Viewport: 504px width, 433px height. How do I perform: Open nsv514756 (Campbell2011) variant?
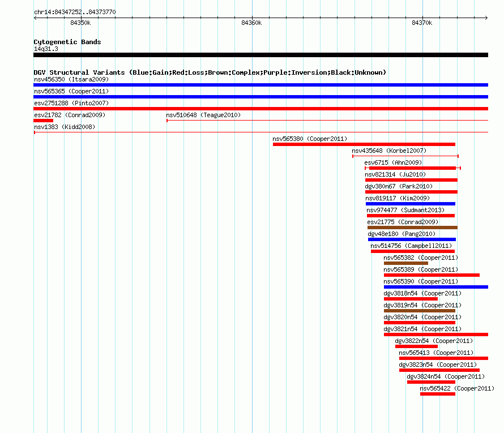point(413,251)
